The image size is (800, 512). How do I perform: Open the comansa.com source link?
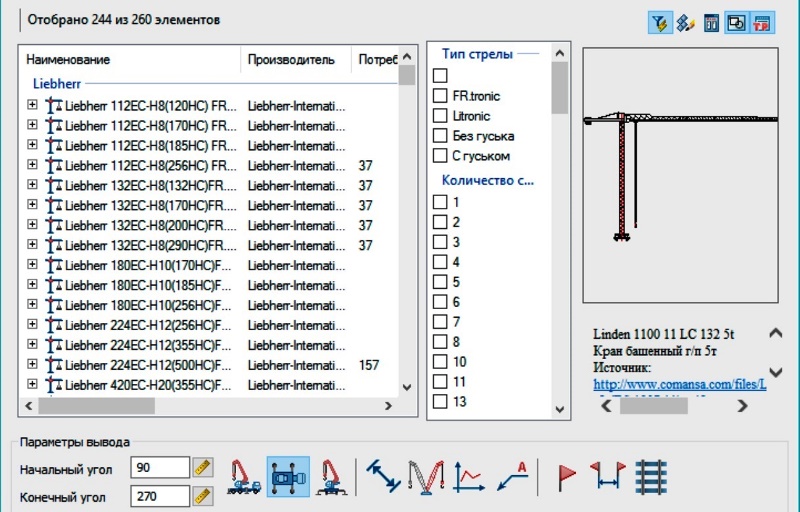pos(680,385)
